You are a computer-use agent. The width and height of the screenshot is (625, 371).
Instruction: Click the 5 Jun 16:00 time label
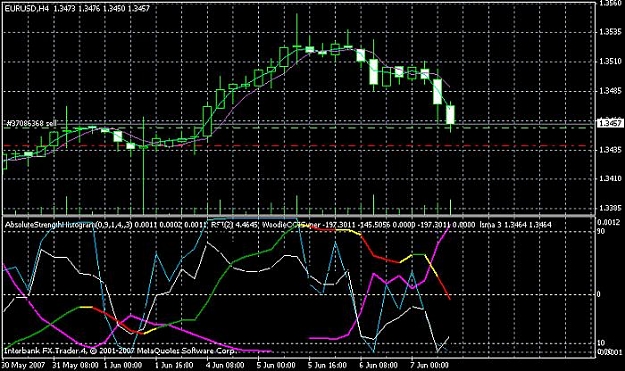[x=328, y=365]
